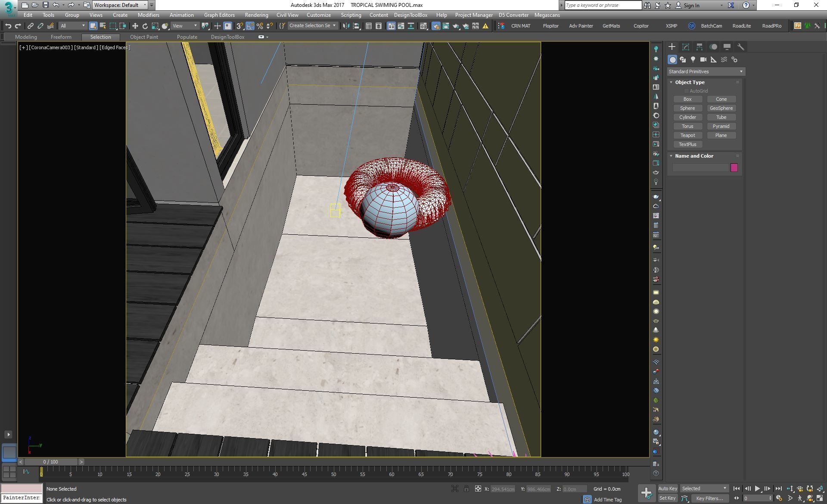The height and width of the screenshot is (504, 827).
Task: Open the magenta object color swatch
Action: click(734, 168)
